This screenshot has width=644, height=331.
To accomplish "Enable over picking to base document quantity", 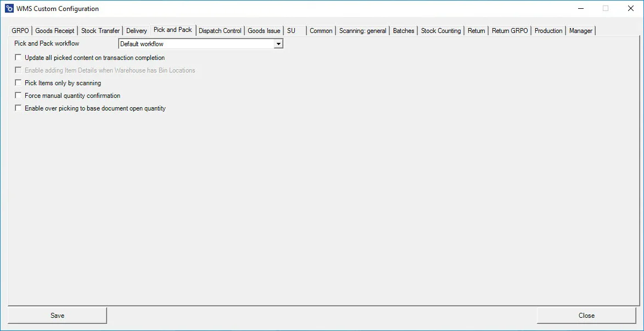I will [x=19, y=108].
